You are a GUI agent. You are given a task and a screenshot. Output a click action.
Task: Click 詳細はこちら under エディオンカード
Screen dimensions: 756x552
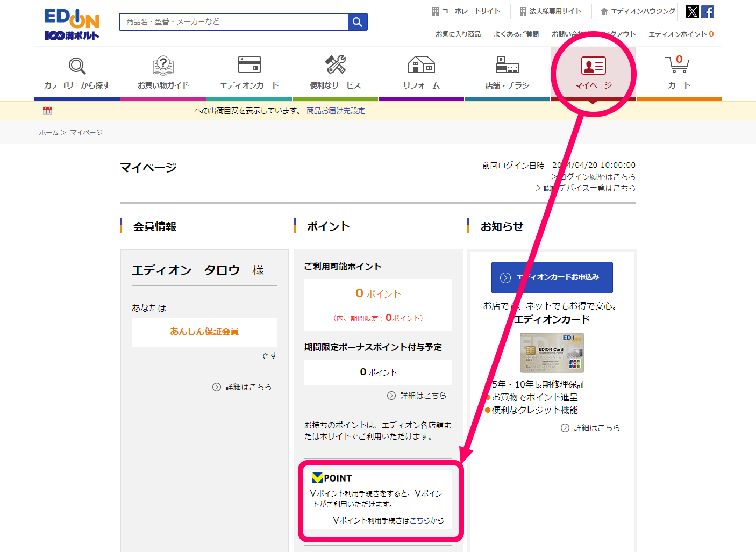(590, 427)
